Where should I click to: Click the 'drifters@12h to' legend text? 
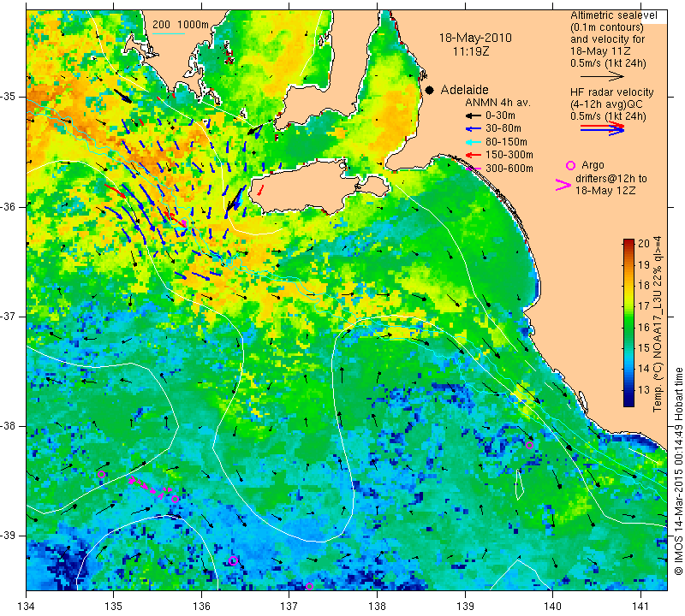tap(611, 179)
